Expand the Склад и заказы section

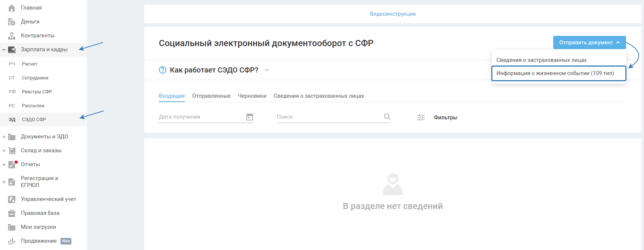(4, 151)
